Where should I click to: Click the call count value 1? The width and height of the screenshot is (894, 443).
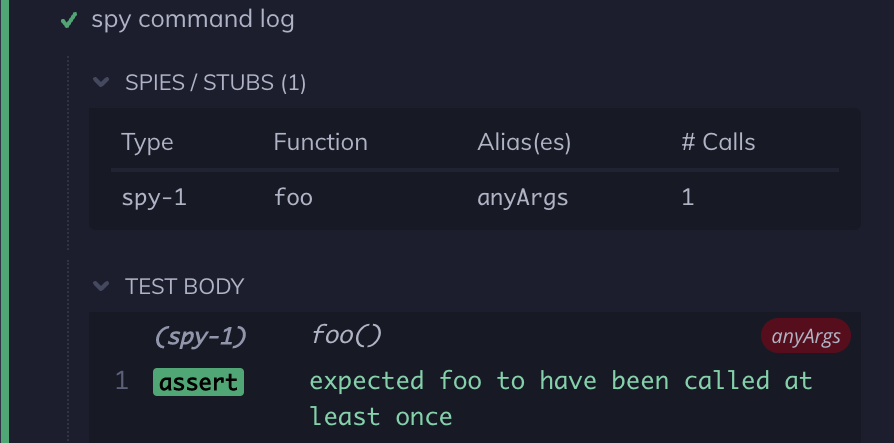coord(688,197)
